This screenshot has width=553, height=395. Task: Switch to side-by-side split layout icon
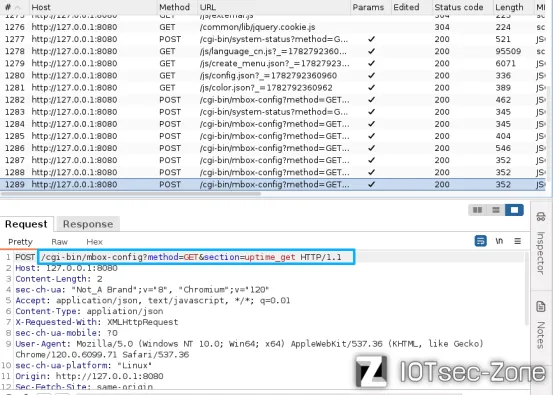coord(477,210)
